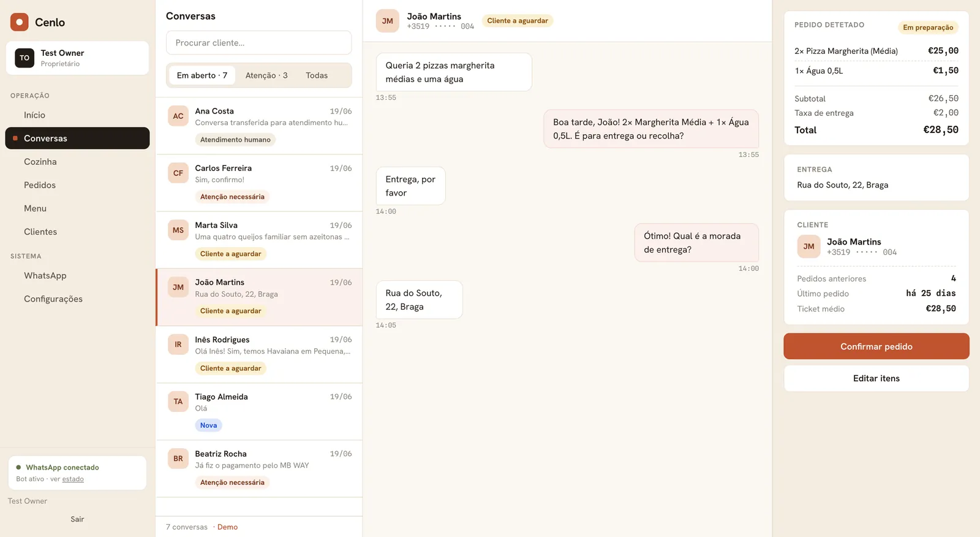Click Beatriz Rocha's Atenção necessária tag
Image resolution: width=980 pixels, height=537 pixels.
232,482
